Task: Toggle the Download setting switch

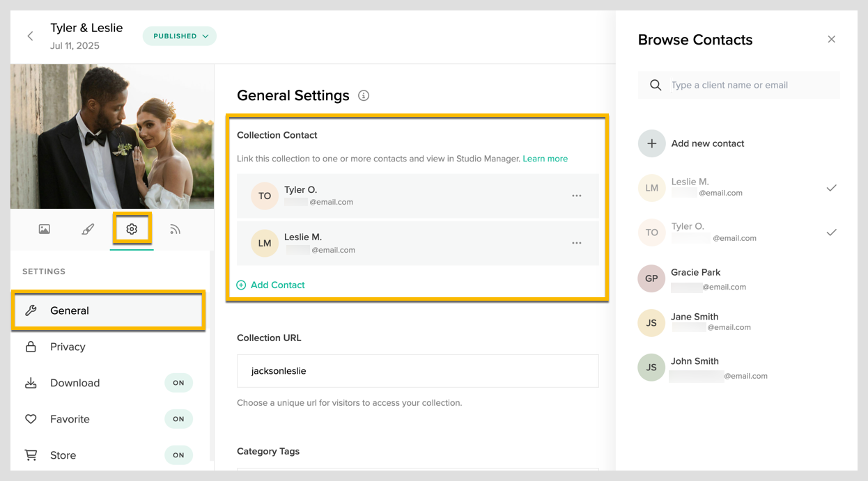Action: (x=178, y=383)
